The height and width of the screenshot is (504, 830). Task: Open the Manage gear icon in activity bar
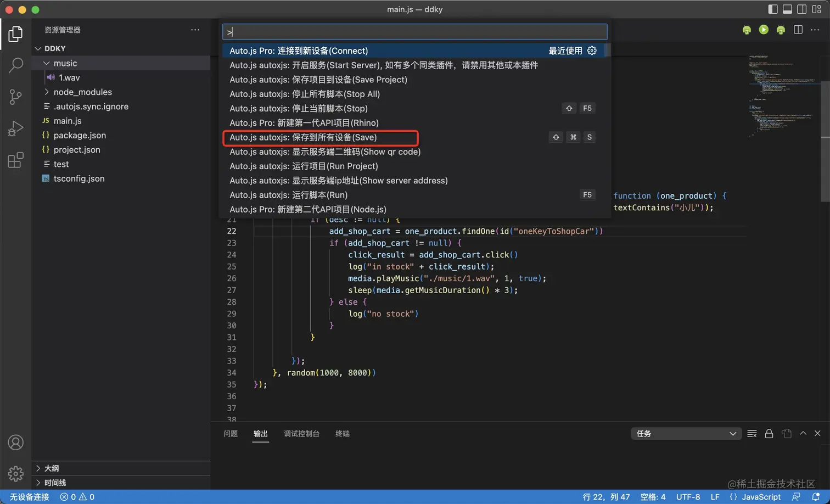pos(16,473)
